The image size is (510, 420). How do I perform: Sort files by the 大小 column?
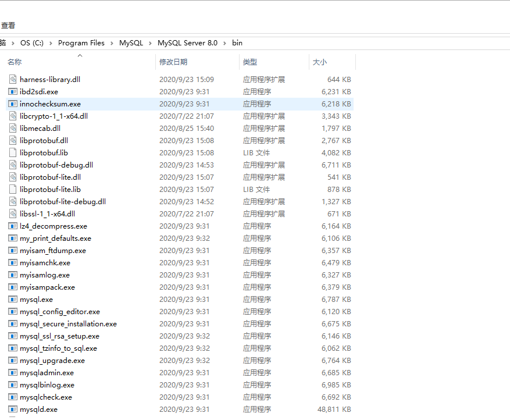pyautogui.click(x=321, y=62)
